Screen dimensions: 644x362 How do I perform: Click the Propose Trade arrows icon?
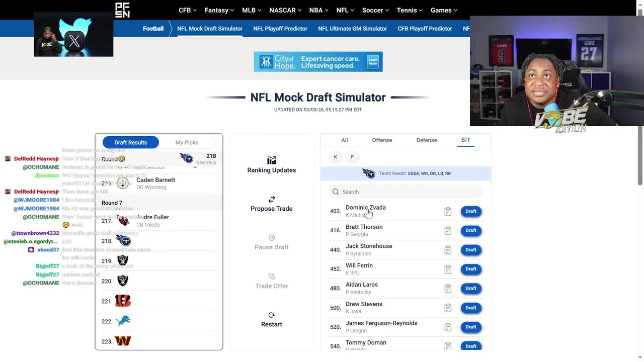click(272, 200)
